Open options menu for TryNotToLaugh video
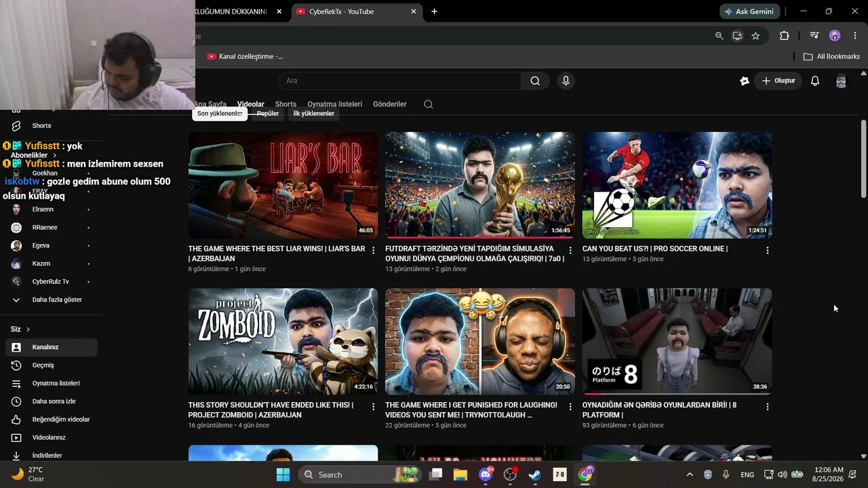 click(x=570, y=407)
